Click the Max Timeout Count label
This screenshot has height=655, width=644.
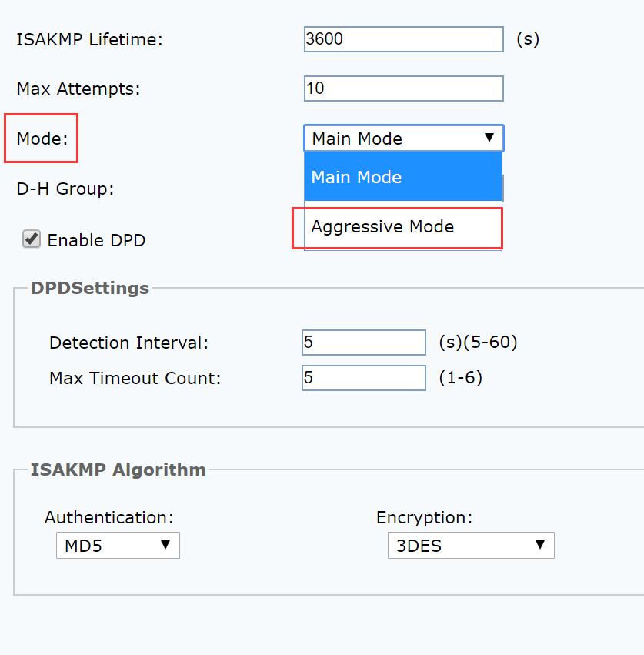135,378
